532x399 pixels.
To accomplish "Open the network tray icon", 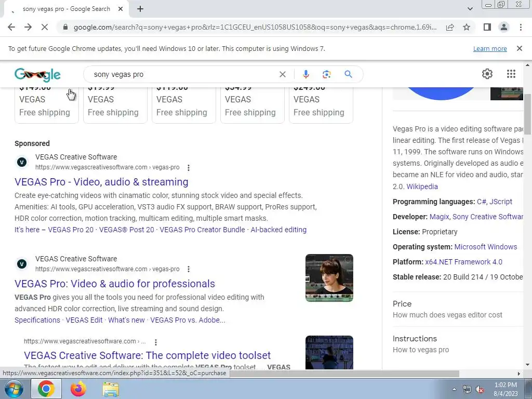I will tap(467, 390).
